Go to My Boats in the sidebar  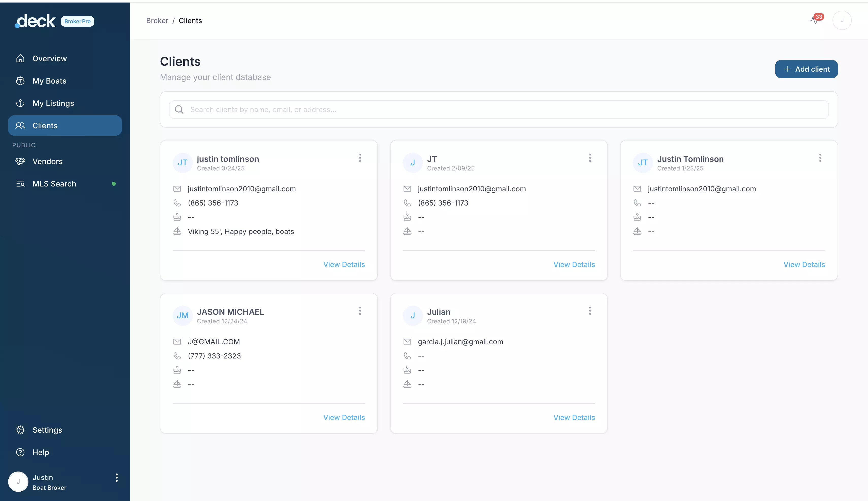click(49, 81)
